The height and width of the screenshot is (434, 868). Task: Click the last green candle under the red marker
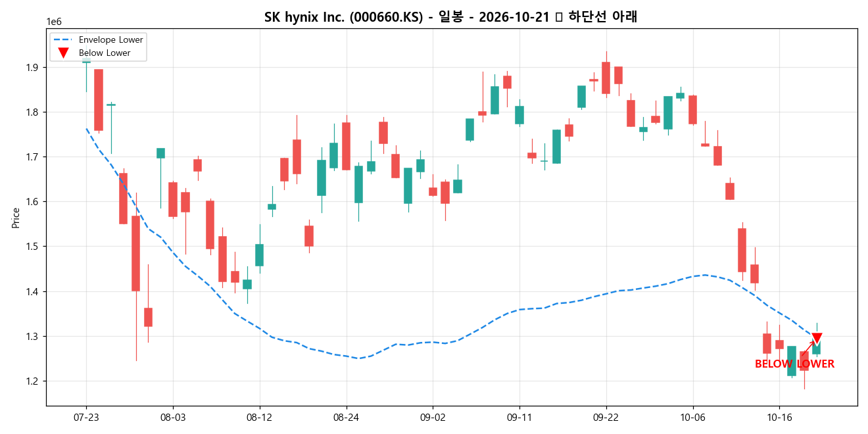pos(816,348)
